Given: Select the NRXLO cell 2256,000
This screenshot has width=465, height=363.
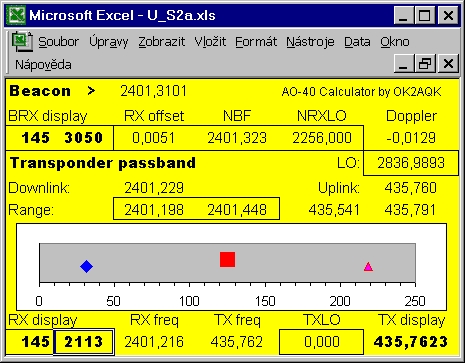Looking at the screenshot, I should point(322,138).
